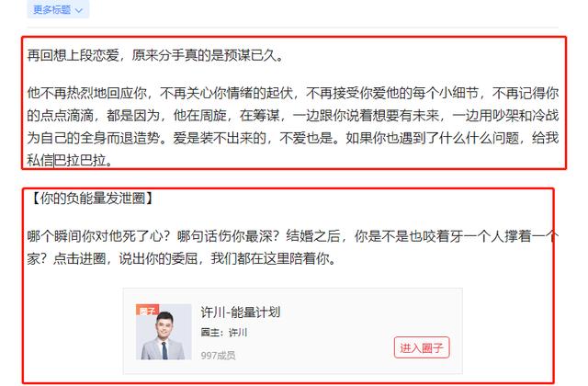Image resolution: width=588 pixels, height=386 pixels.
Task: Click the line starting 哪个瞬间你对他死了心
Action: pos(293,236)
